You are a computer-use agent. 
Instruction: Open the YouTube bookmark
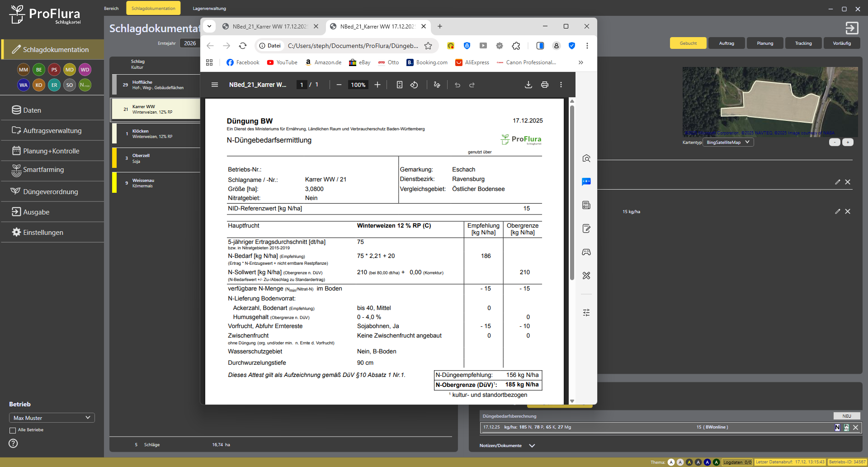(x=282, y=62)
